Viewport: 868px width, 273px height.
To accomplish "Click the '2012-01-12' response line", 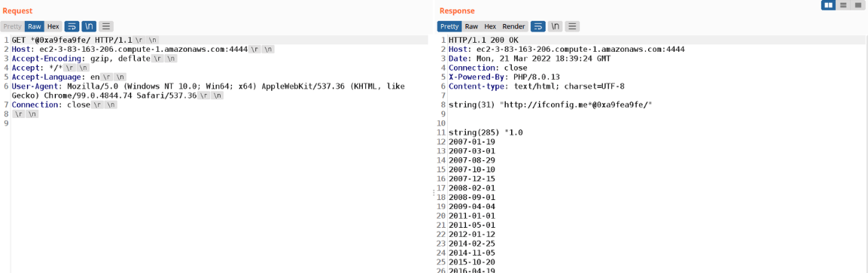I will 472,234.
